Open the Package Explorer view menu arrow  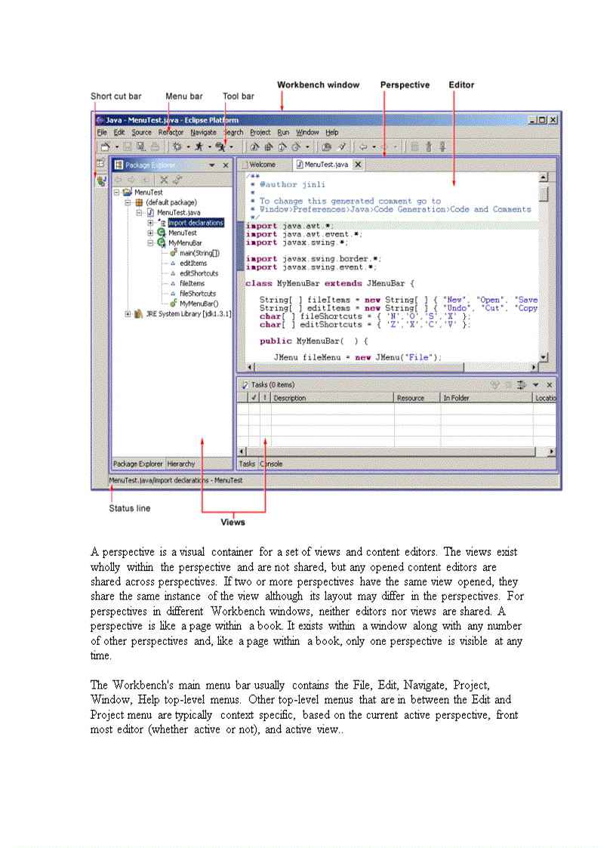(x=212, y=165)
